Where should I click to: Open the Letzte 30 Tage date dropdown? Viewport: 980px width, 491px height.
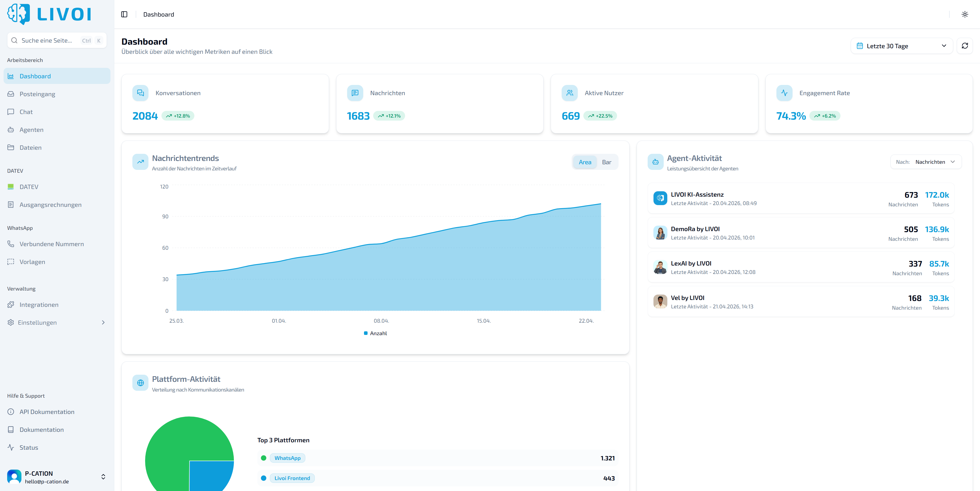(902, 46)
